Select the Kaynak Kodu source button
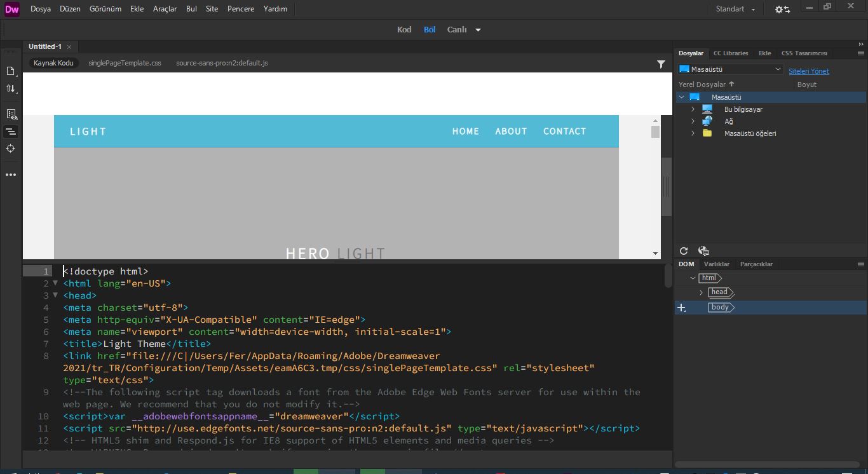The image size is (868, 474). (x=53, y=64)
